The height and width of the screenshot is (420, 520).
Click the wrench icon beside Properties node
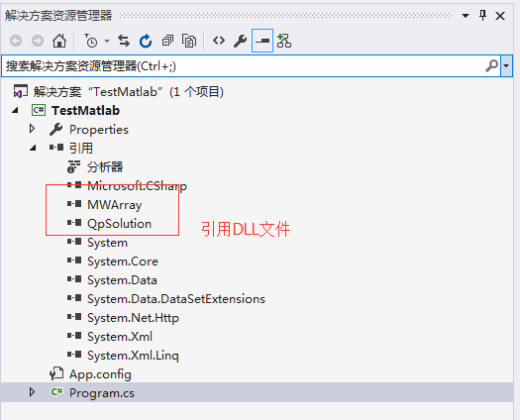pos(56,130)
